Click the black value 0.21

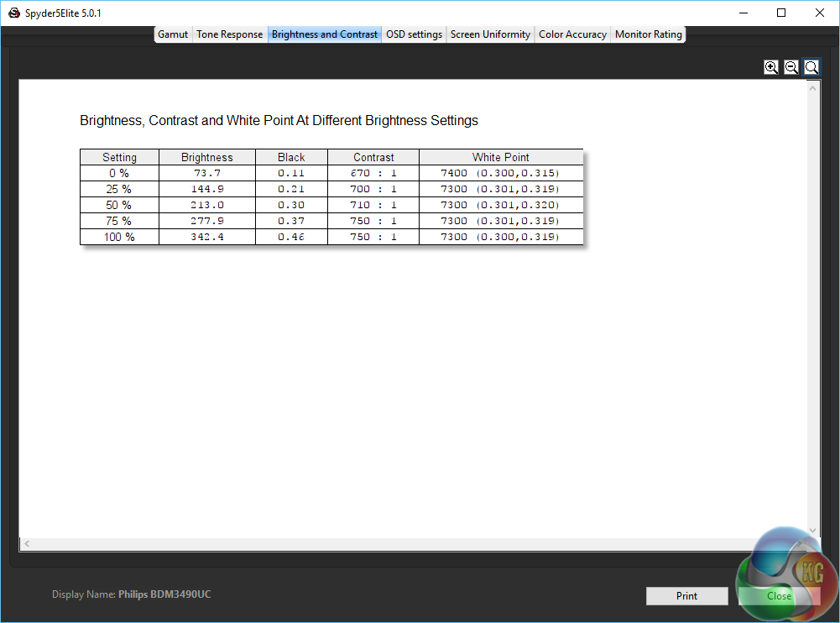(x=291, y=189)
